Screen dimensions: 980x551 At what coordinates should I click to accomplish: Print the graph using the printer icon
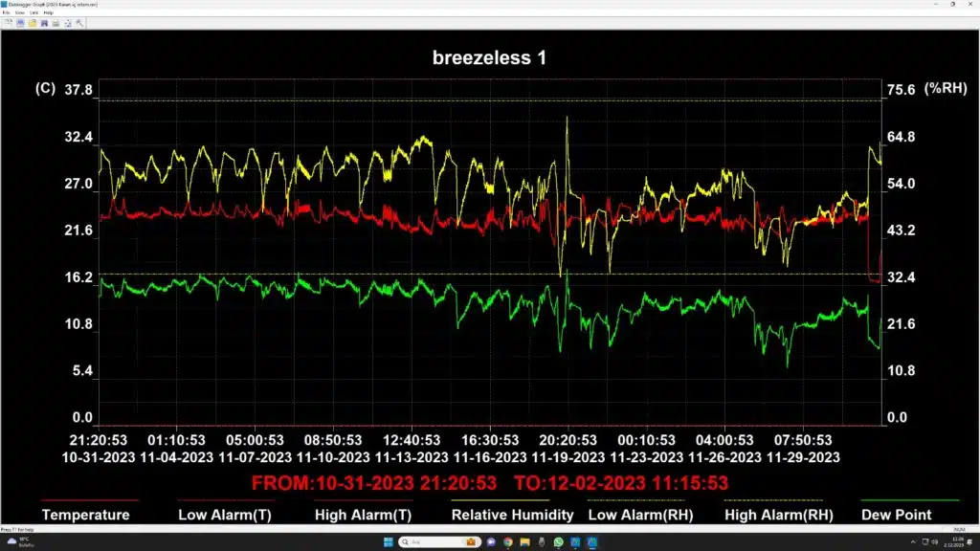[x=56, y=23]
